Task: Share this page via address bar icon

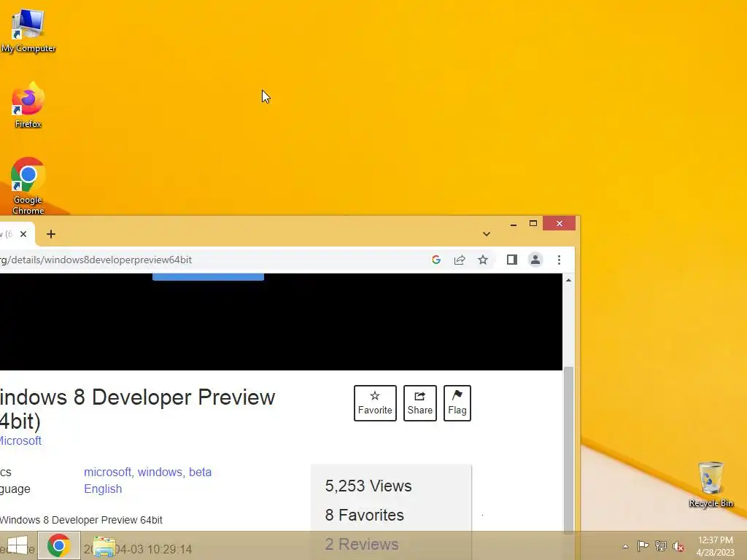Action: 460,260
